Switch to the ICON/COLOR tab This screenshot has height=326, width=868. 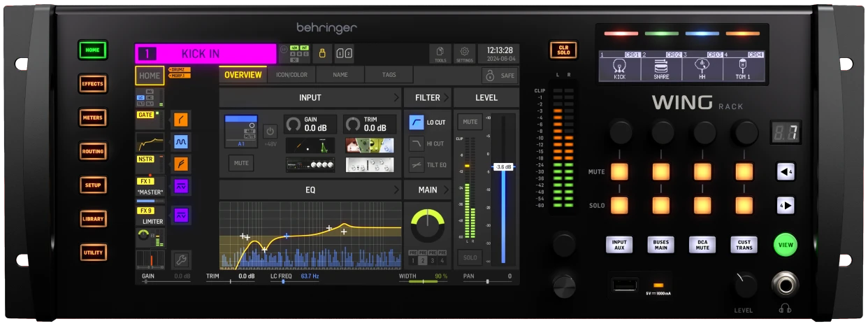tap(291, 75)
